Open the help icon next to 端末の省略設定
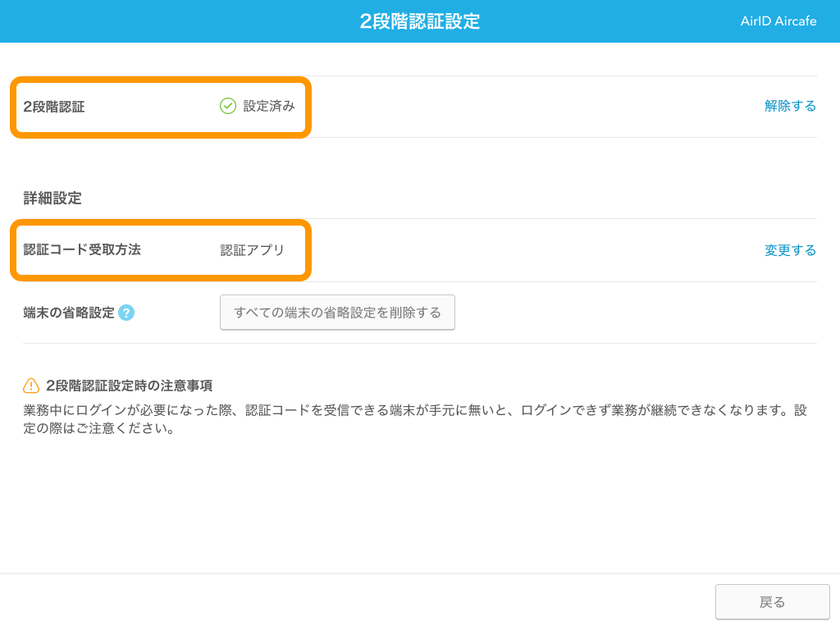 click(x=126, y=313)
